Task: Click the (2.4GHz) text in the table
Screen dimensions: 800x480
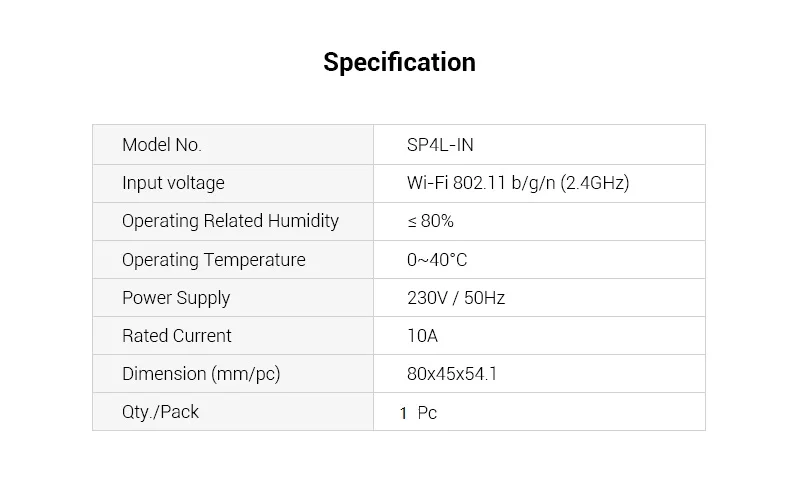Action: pos(595,183)
